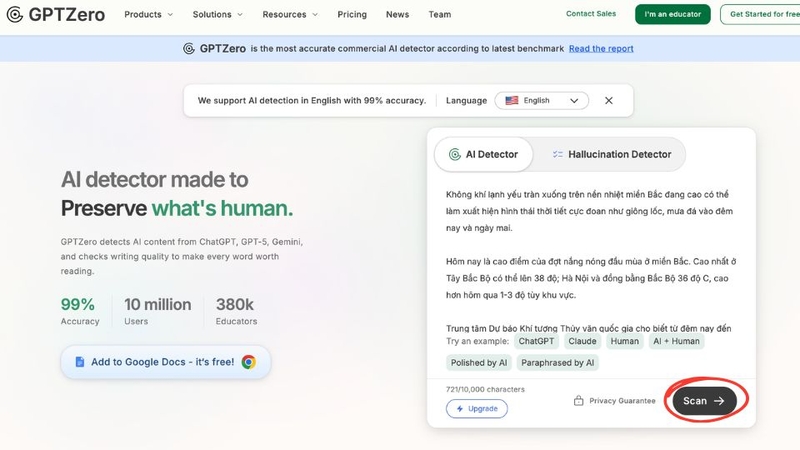Open the Products menu

point(148,14)
